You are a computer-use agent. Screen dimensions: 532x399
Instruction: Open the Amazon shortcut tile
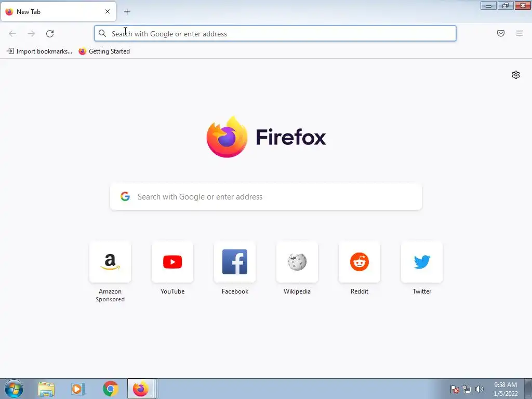tap(110, 262)
